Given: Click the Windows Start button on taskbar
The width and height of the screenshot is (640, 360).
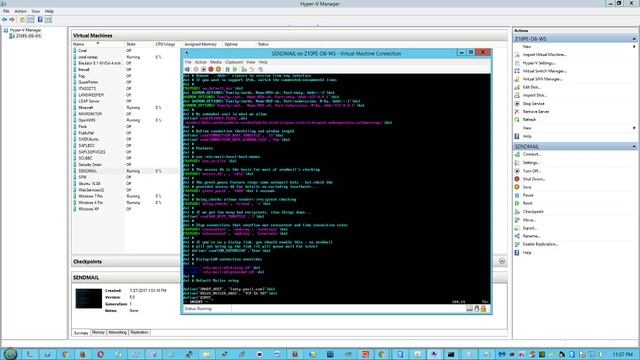Looking at the screenshot, I should click(x=10, y=354).
